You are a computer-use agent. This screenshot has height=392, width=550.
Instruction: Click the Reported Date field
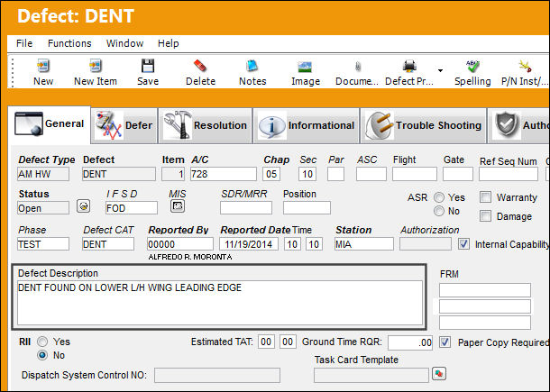249,244
